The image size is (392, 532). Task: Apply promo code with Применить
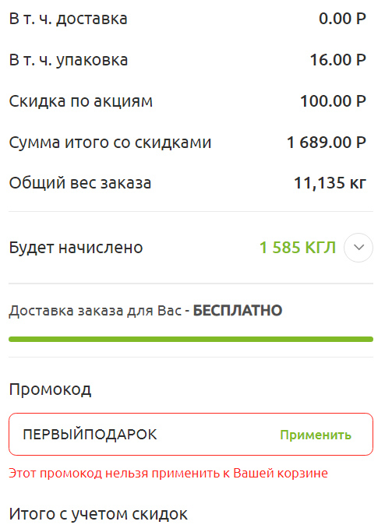pyautogui.click(x=316, y=435)
